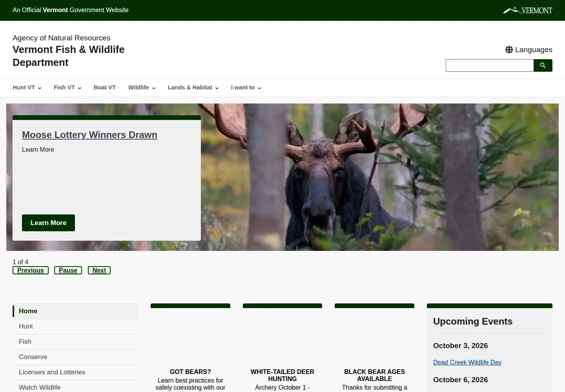Screen dimensions: 565x392
Task: Click the GOT BEARS? card heading
Action: click(190, 372)
